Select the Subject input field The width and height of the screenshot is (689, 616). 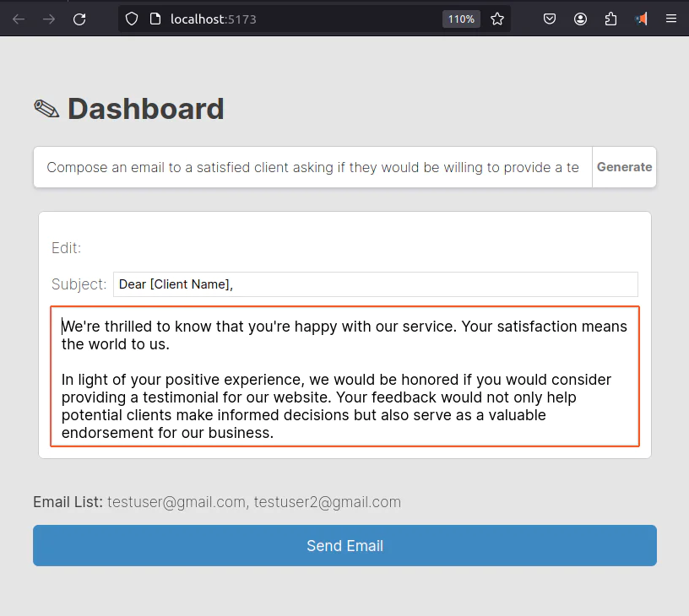point(376,284)
